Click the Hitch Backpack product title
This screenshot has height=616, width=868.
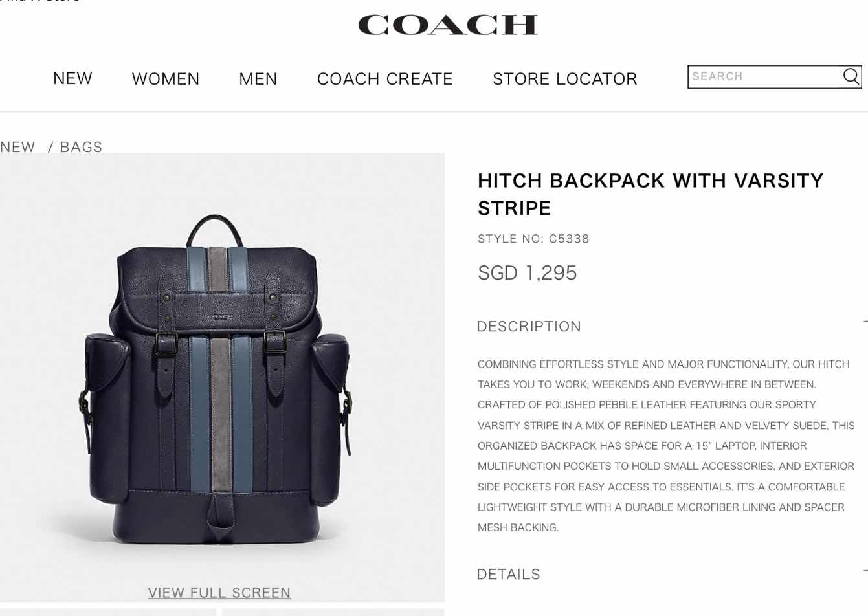(x=651, y=194)
